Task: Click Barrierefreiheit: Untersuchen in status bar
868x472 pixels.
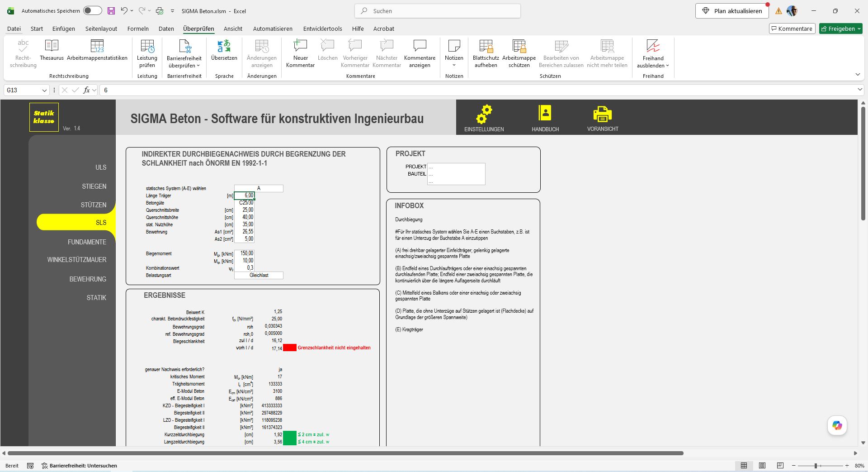Action: tap(79, 466)
